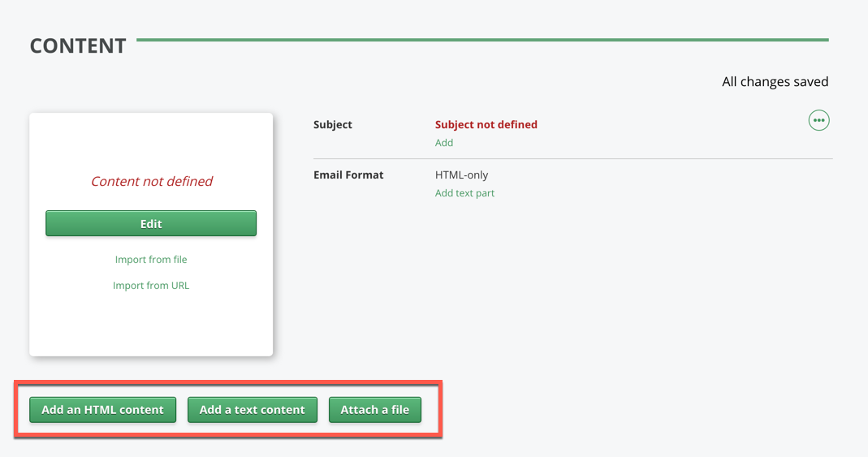Choose Import from URL link
The image size is (868, 457).
[151, 286]
